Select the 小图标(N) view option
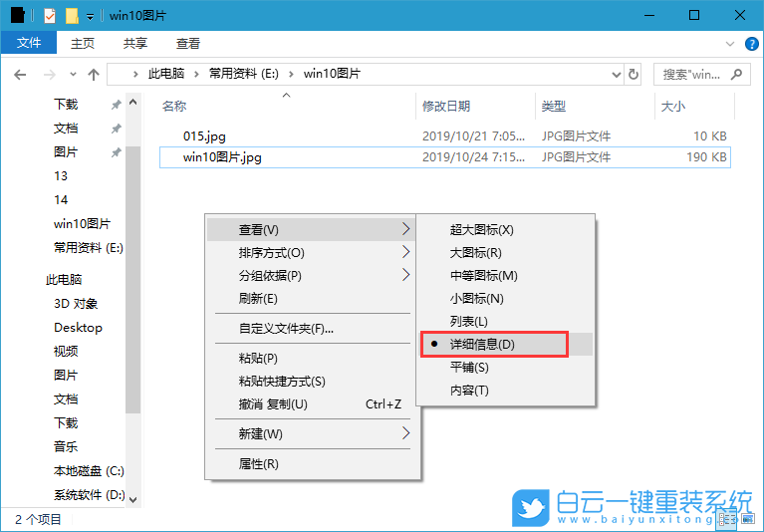The image size is (764, 532). pos(506,299)
